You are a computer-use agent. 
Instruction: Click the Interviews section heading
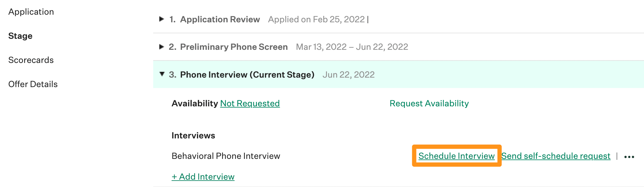[x=193, y=135]
